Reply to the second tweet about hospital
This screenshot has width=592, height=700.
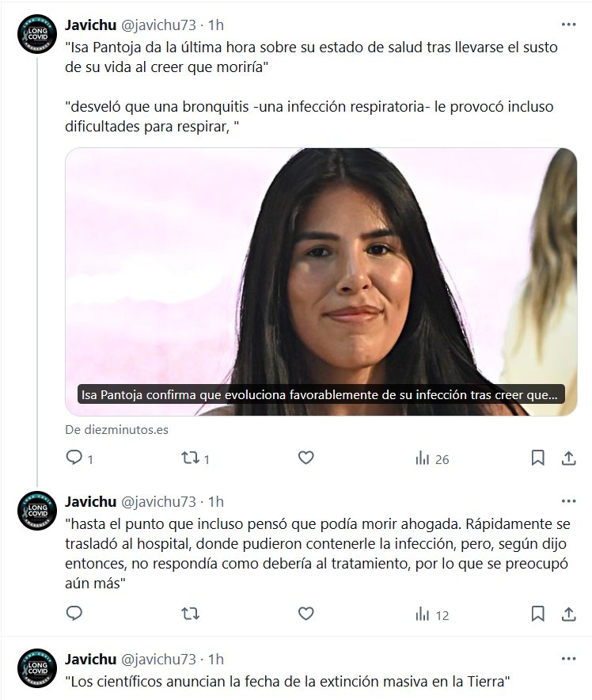[x=74, y=614]
